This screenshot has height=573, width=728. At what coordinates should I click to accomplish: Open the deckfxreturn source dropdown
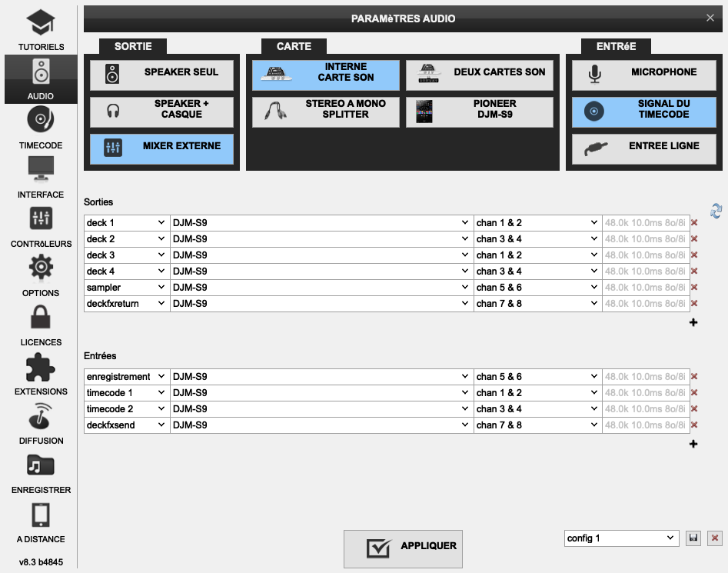pos(127,303)
